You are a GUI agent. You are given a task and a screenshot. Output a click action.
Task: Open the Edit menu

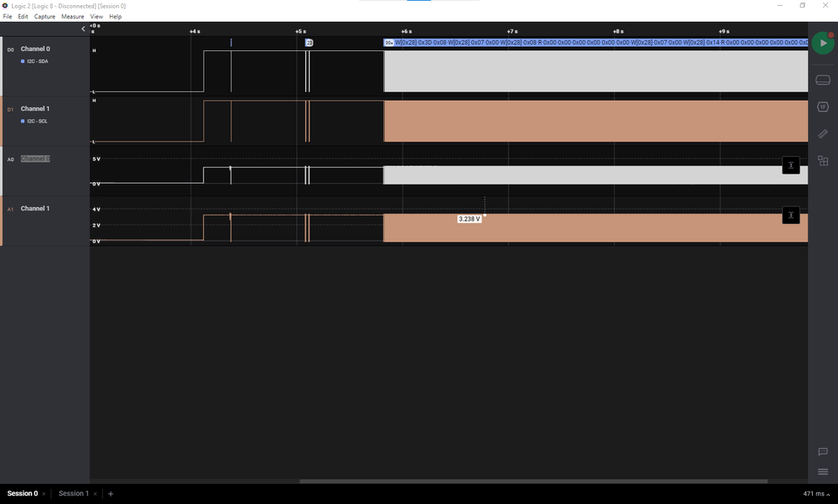[x=23, y=17]
